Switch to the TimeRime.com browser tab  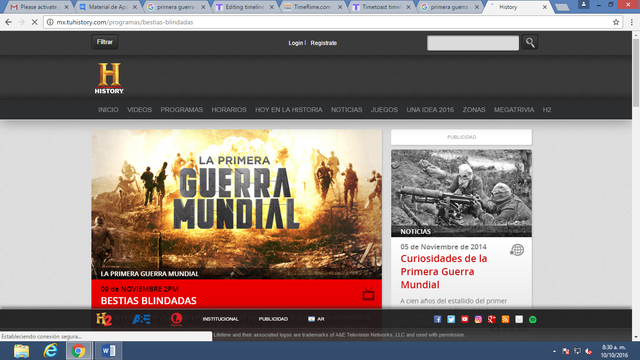point(313,7)
